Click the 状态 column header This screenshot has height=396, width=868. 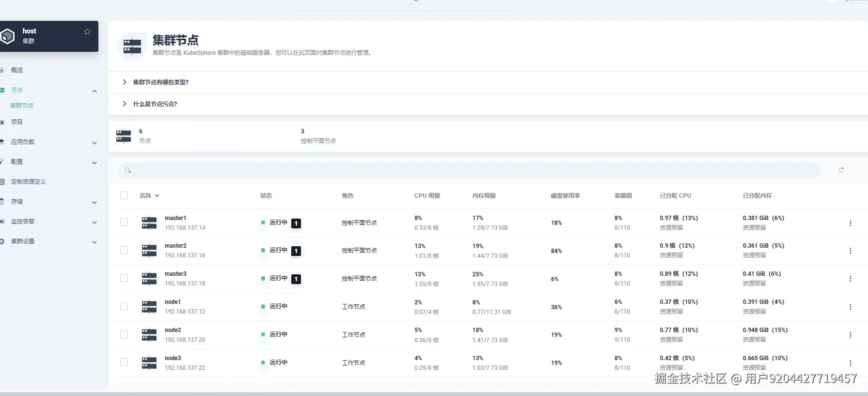point(266,196)
